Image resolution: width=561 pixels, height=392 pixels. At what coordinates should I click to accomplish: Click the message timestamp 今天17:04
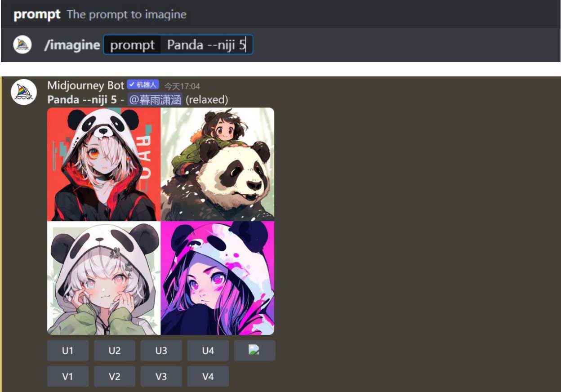pyautogui.click(x=182, y=85)
